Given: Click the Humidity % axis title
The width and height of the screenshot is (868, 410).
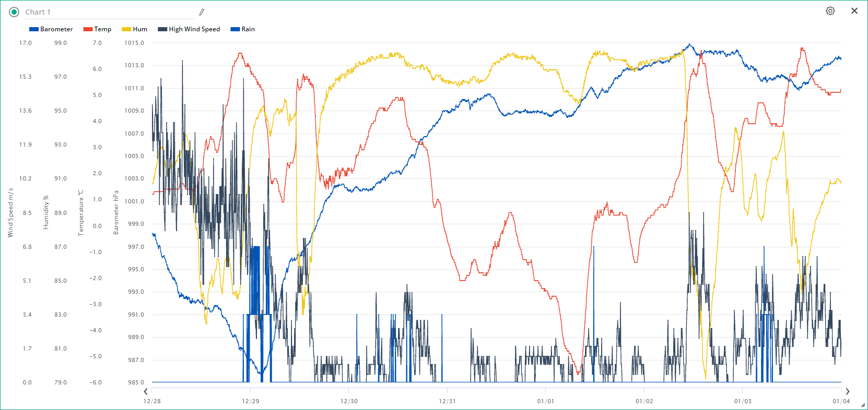Looking at the screenshot, I should click(x=45, y=213).
